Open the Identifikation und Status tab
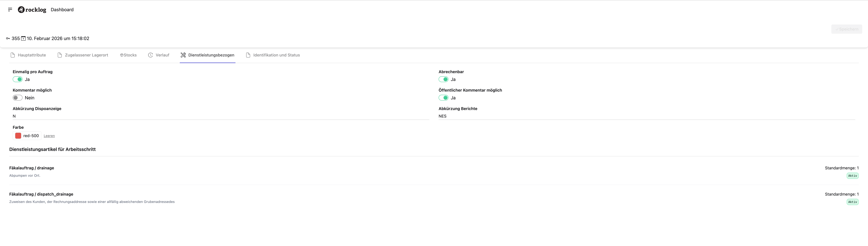The height and width of the screenshot is (246, 868). pyautogui.click(x=273, y=55)
